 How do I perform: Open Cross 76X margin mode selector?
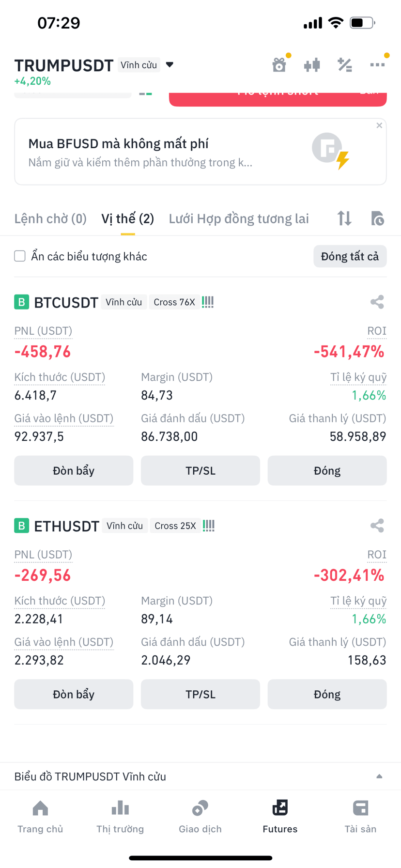point(174,302)
